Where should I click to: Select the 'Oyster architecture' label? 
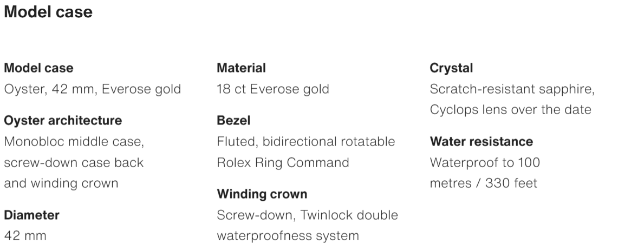pyautogui.click(x=63, y=120)
